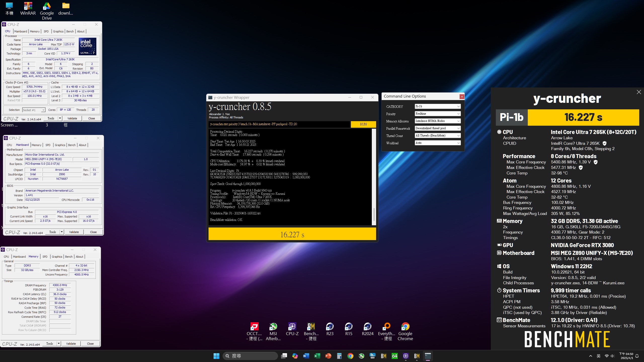Image resolution: width=644 pixels, height=362 pixels.
Task: Click the yellow RUN button in y-cruncher
Action: [363, 124]
